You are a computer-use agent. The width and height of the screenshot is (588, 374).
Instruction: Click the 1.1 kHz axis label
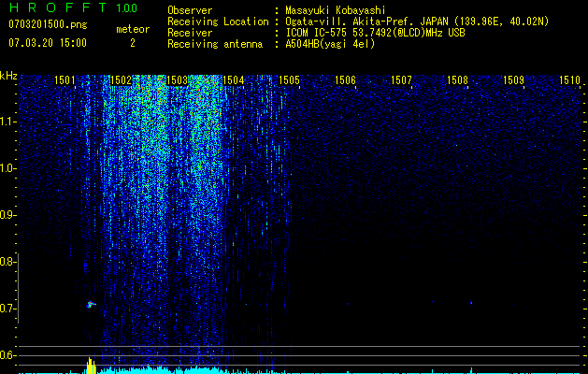(7, 122)
